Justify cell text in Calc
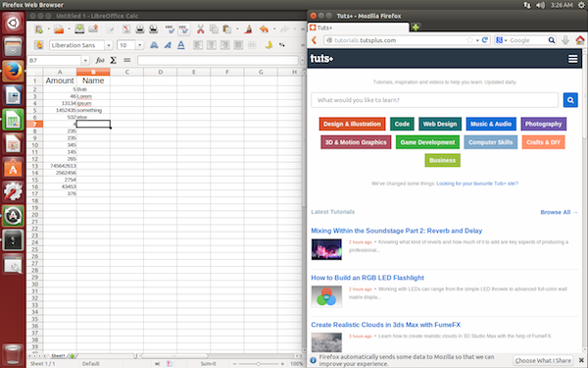Viewport: 588px width, 368px height. pyautogui.click(x=238, y=45)
